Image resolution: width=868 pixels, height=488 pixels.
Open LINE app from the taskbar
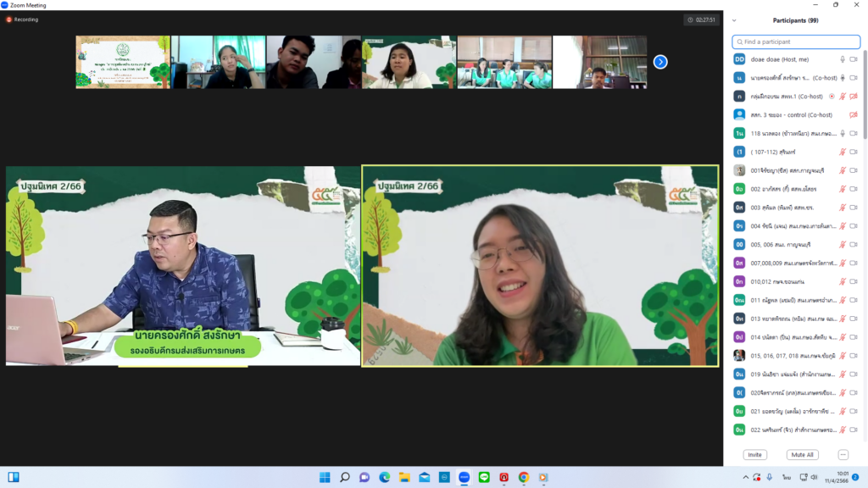click(484, 477)
